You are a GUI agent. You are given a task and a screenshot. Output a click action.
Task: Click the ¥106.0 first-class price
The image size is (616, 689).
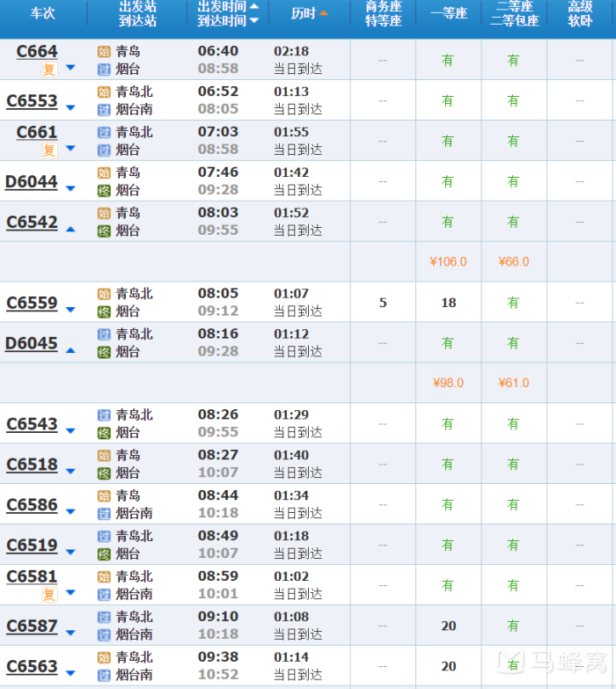448,261
